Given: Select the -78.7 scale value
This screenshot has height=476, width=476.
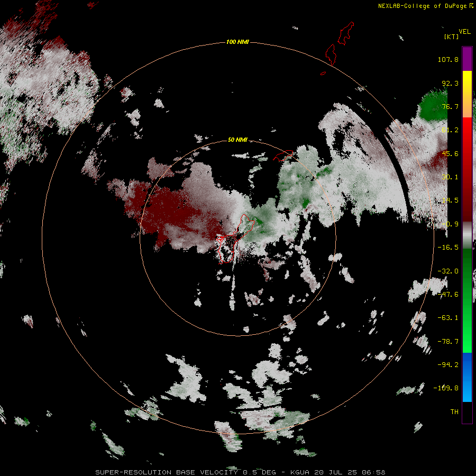Looking at the screenshot, I should click(x=448, y=342).
